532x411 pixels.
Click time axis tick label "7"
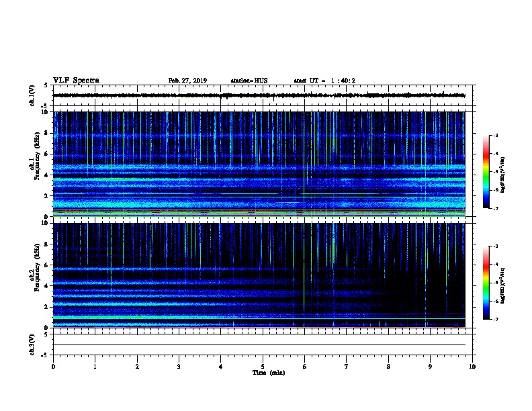coord(347,367)
